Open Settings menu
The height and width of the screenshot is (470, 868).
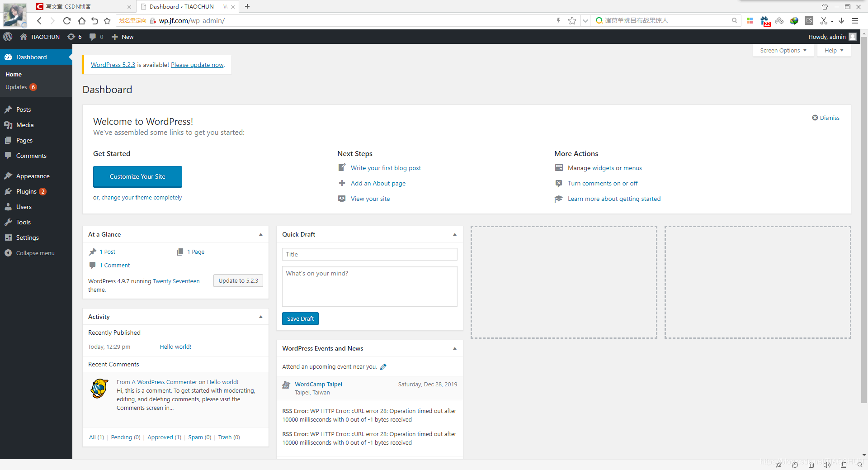(x=36, y=237)
